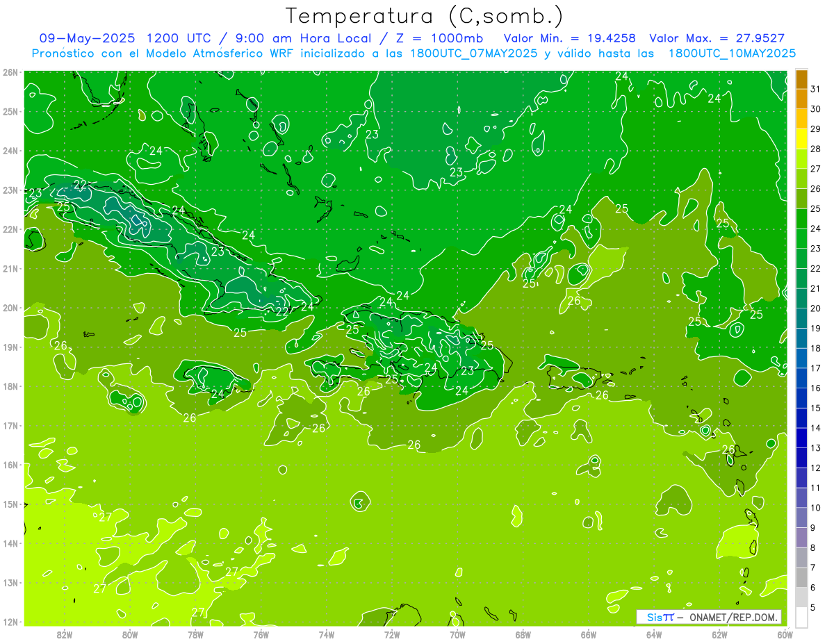Click the '26N' latitude axis label
The height and width of the screenshot is (644, 834).
coord(10,72)
